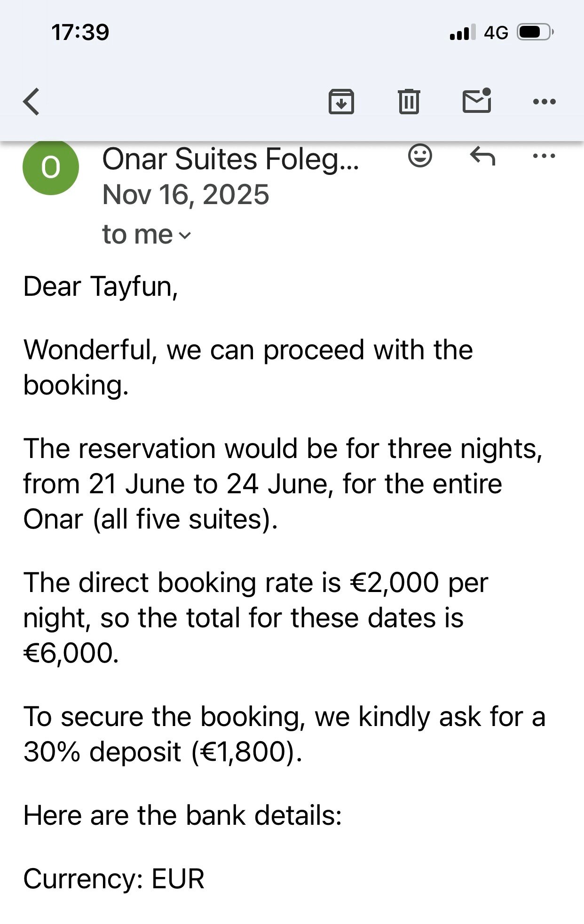Viewport: 584px width, 924px height.
Task: Tap the green O sender avatar
Action: 50,167
